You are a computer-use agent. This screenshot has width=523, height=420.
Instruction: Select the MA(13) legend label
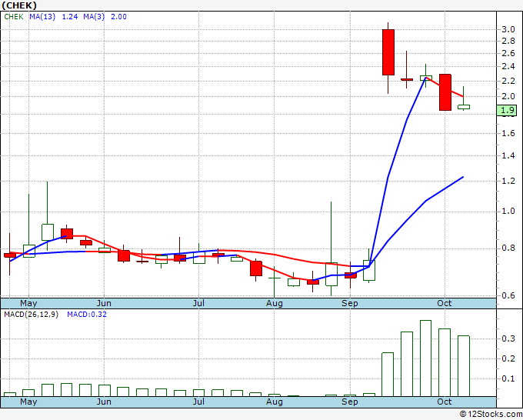pos(43,16)
